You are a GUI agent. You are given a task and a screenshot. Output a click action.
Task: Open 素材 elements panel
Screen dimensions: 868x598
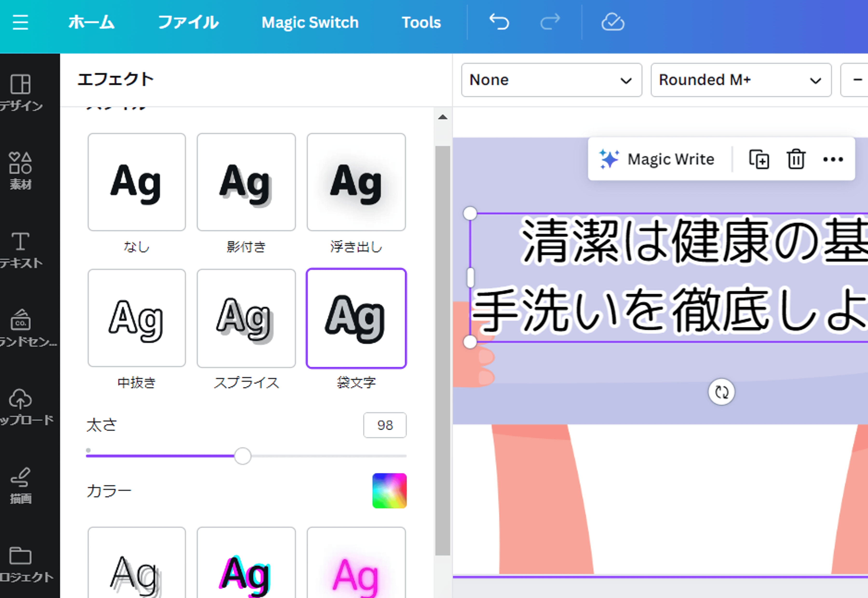[x=21, y=171]
